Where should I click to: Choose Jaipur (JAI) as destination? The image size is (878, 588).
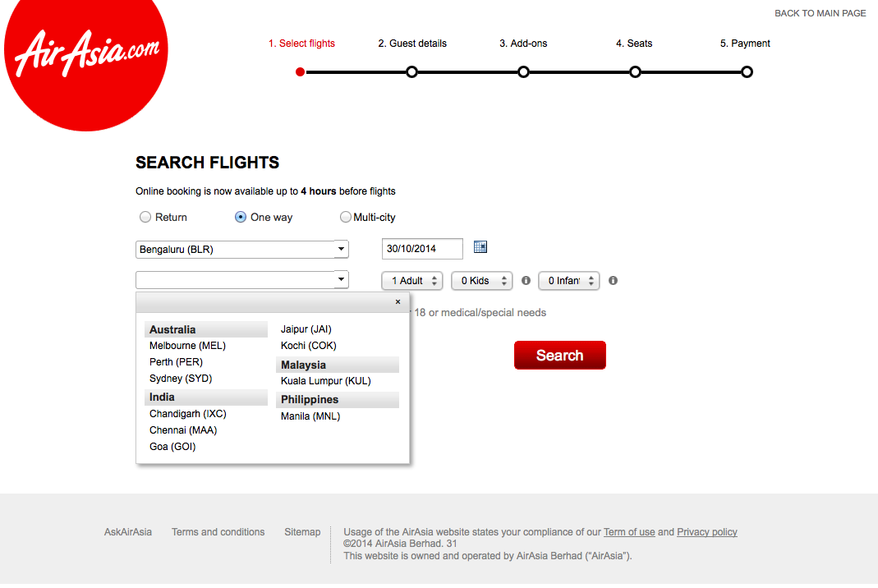point(306,329)
